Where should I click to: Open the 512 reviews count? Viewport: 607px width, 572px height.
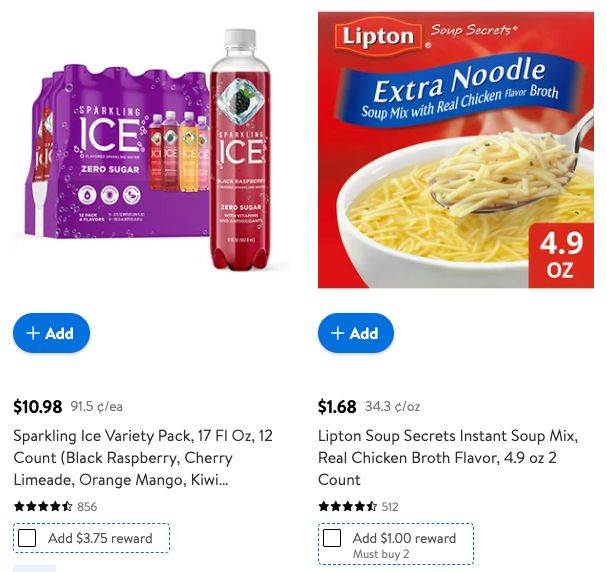pos(390,507)
